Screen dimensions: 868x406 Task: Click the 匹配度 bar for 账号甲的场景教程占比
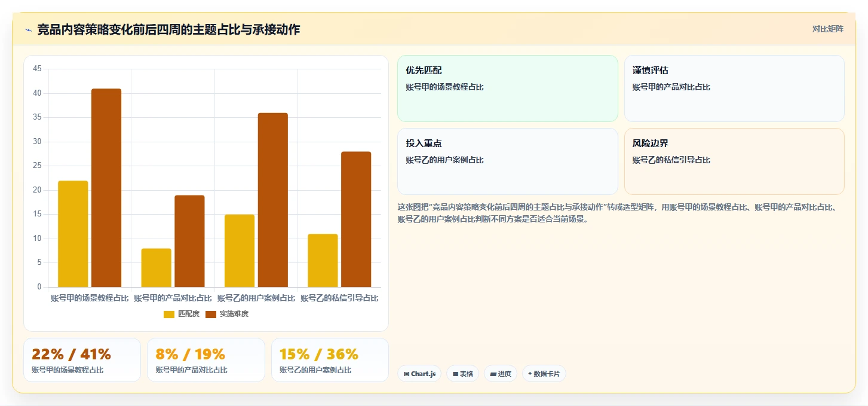pos(73,234)
